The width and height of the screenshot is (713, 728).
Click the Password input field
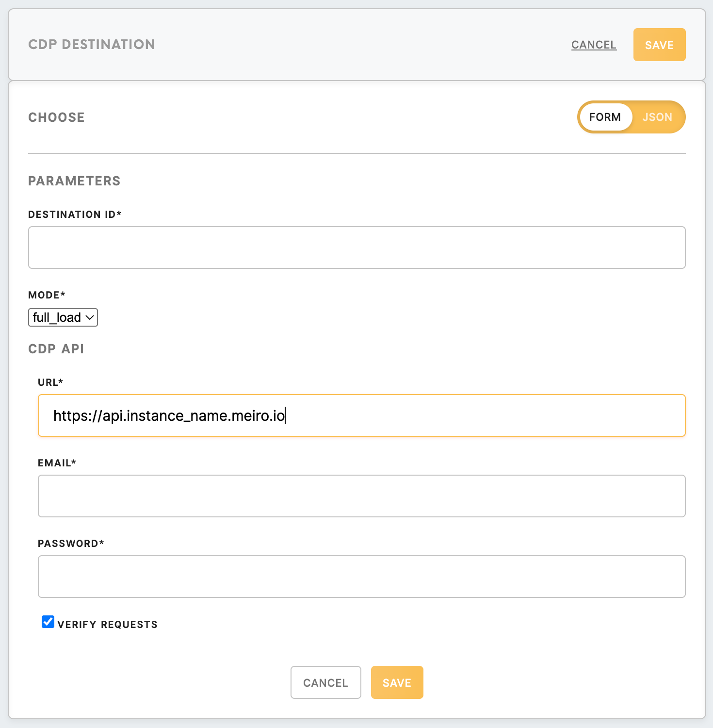[x=361, y=577]
